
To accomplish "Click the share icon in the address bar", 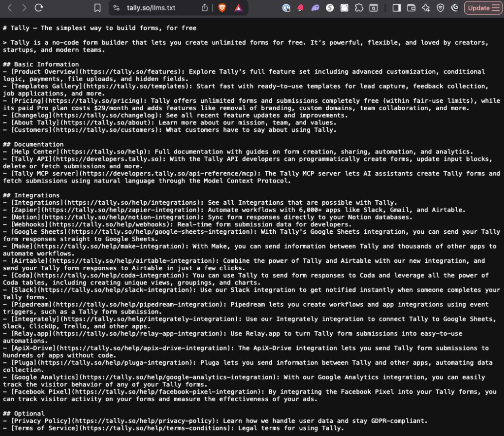I will (x=205, y=8).
